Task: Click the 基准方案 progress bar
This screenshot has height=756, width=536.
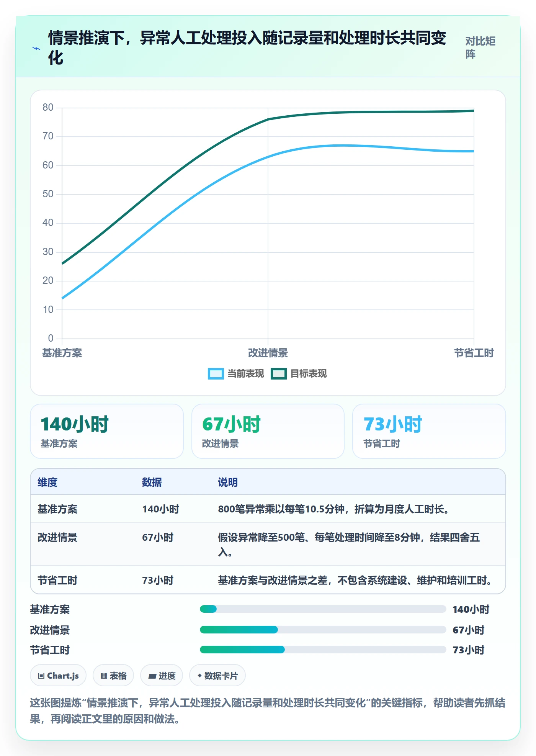Action: pyautogui.click(x=323, y=609)
